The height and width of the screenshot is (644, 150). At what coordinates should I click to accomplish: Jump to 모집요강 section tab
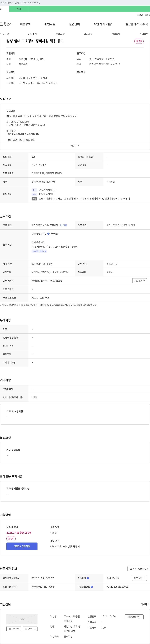pos(5,34)
